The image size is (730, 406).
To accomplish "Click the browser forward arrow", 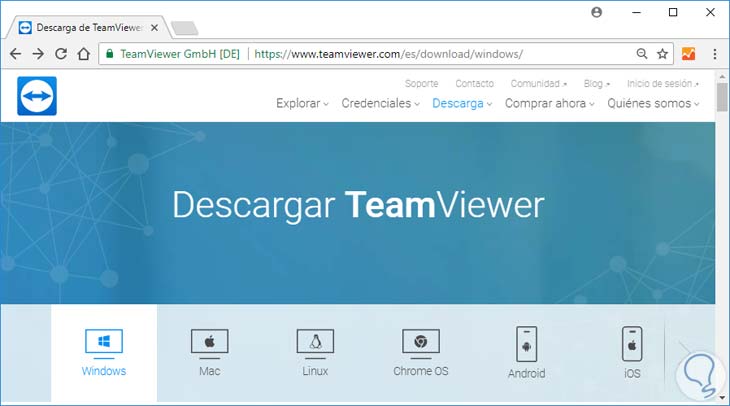I will point(38,54).
